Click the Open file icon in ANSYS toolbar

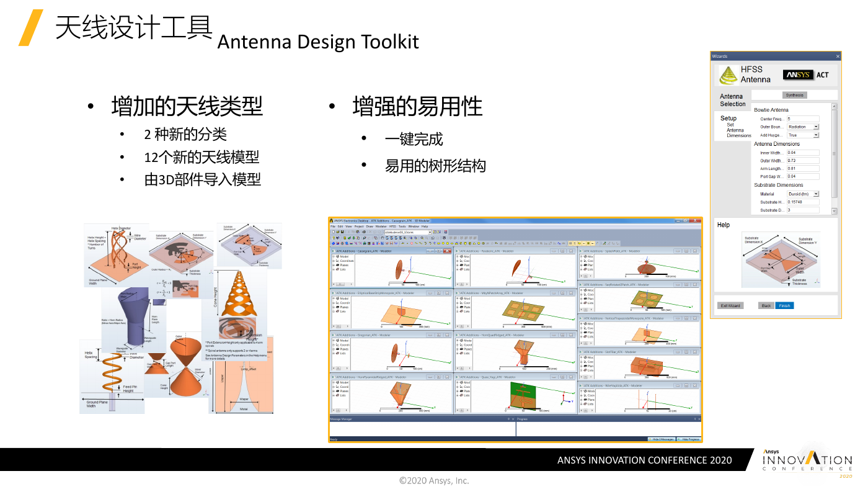click(x=338, y=232)
